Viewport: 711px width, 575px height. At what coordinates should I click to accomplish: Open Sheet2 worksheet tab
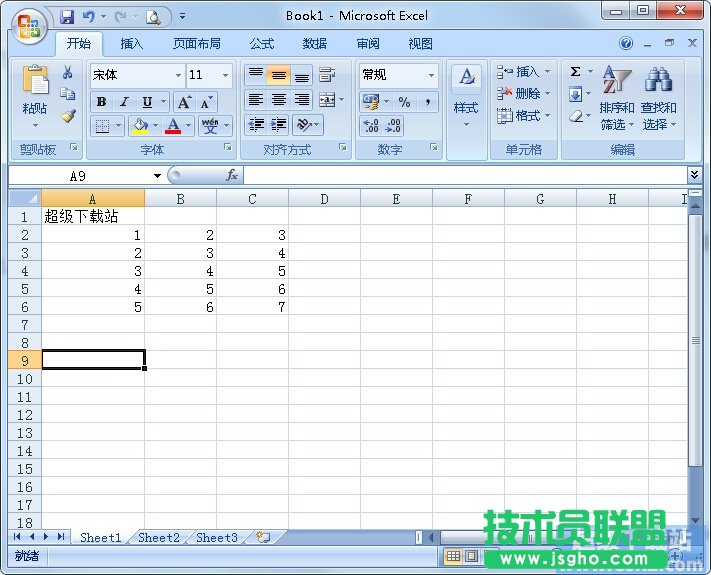[x=159, y=538]
